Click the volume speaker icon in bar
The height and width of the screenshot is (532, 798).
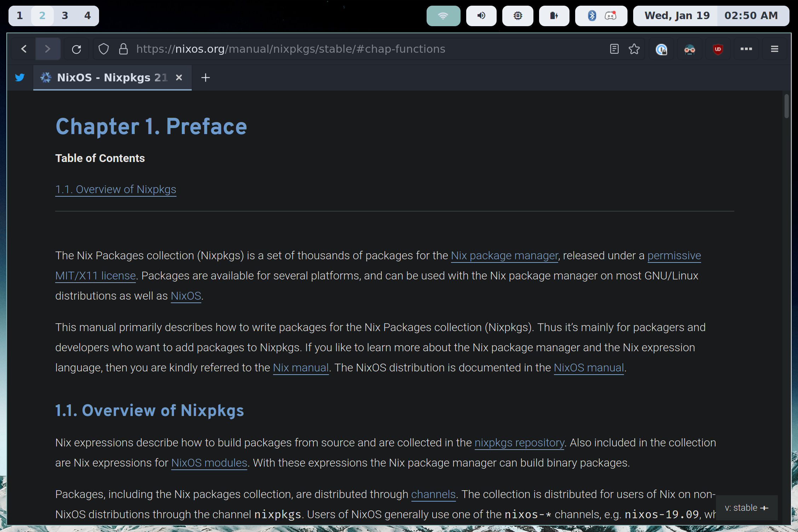tap(481, 16)
